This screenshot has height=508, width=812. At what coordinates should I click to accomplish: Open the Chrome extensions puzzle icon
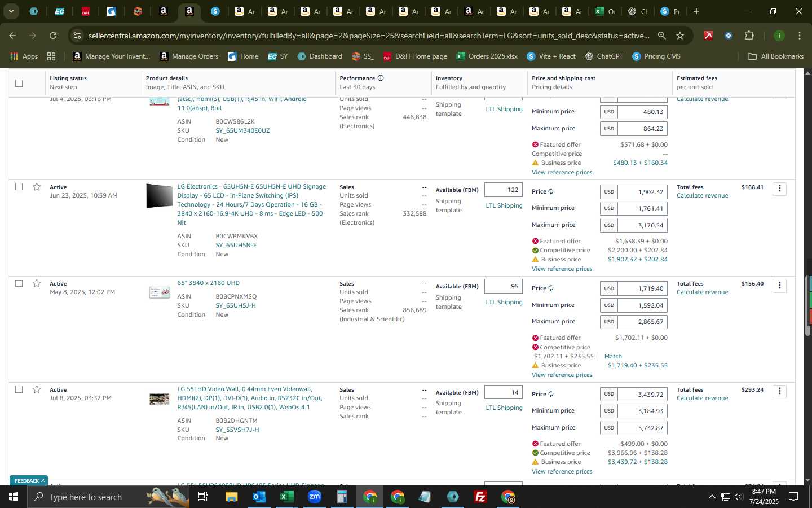[749, 36]
